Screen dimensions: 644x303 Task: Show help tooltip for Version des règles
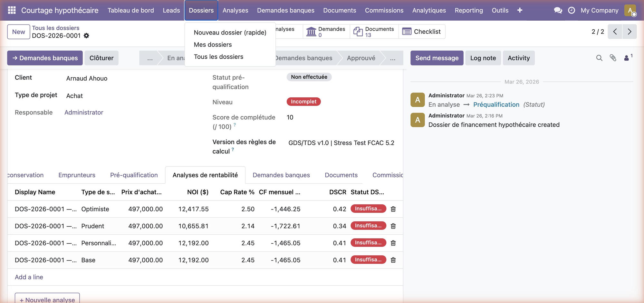[x=233, y=149]
